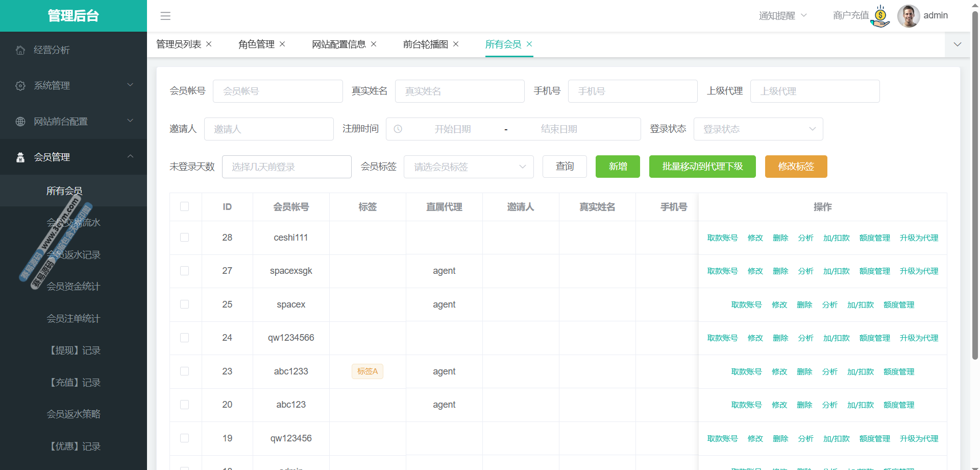Click the hamburger menu collapse icon
The height and width of the screenshot is (470, 980).
(165, 16)
